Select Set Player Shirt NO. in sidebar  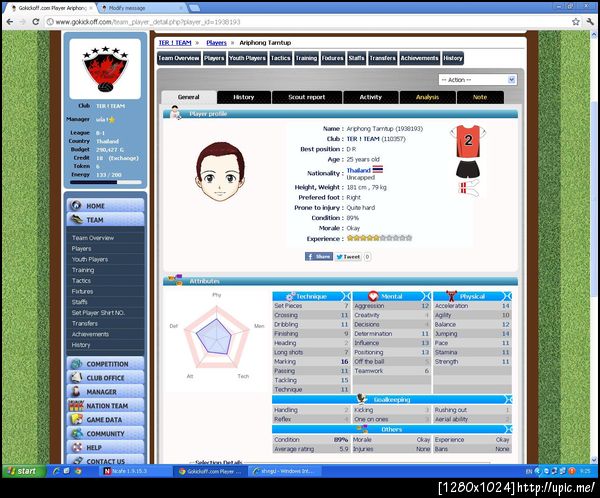click(98, 313)
